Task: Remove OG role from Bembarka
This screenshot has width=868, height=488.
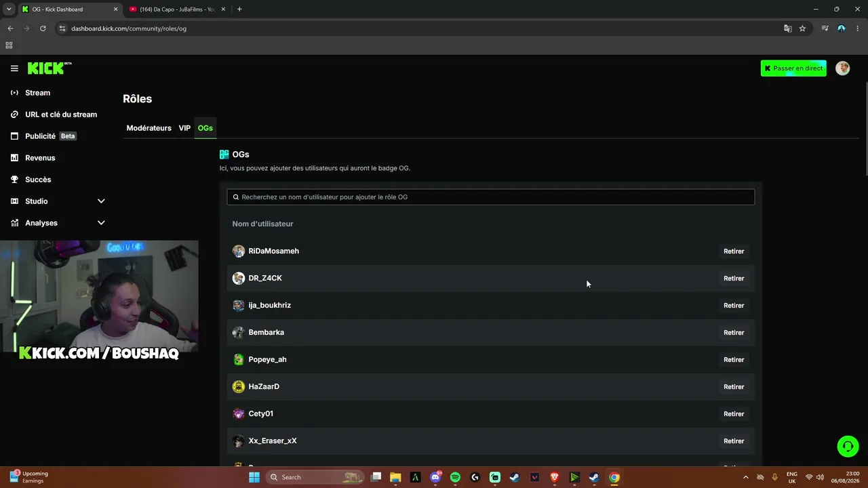Action: point(734,333)
